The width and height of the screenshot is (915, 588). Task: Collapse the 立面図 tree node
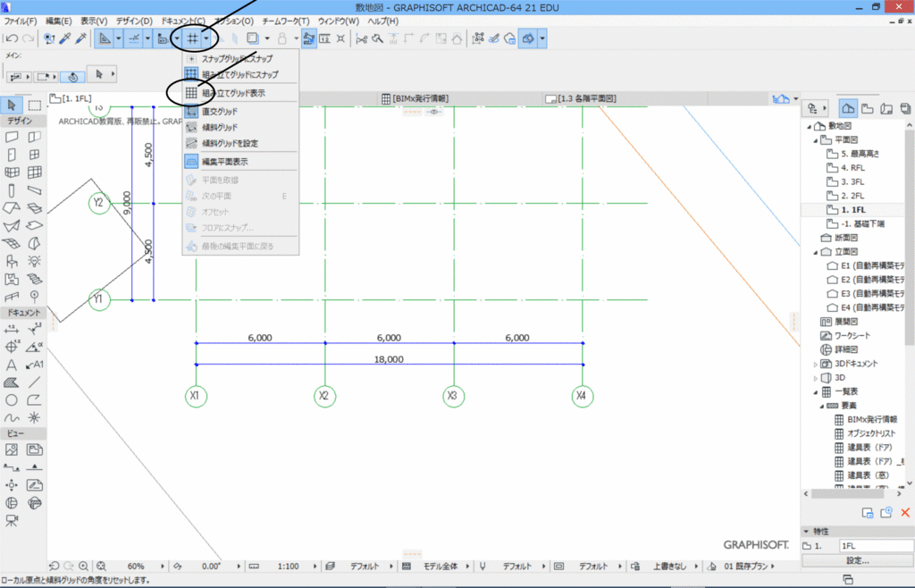[x=816, y=252]
